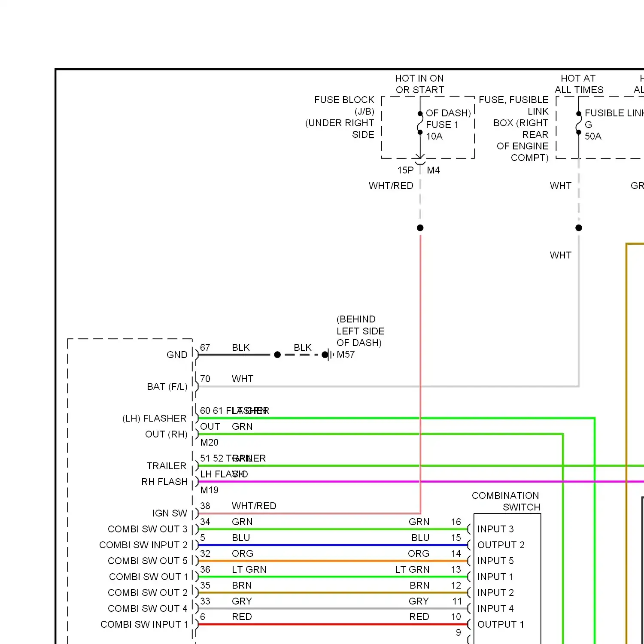This screenshot has height=644, width=644.
Task: Click pin number "67"
Action: pos(205,347)
